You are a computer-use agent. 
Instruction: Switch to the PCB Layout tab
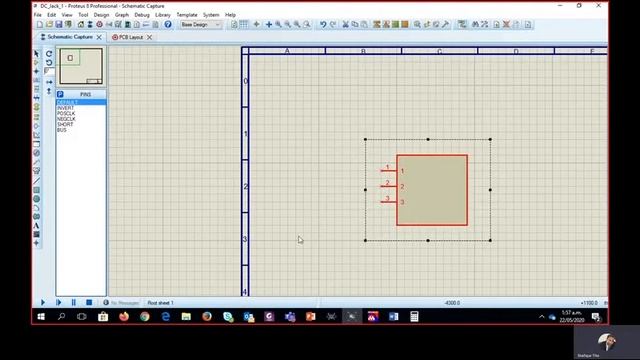[131, 37]
